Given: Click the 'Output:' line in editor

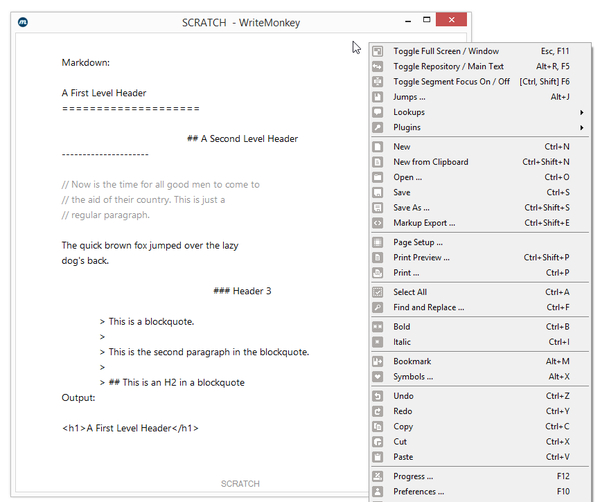Looking at the screenshot, I should tap(78, 398).
